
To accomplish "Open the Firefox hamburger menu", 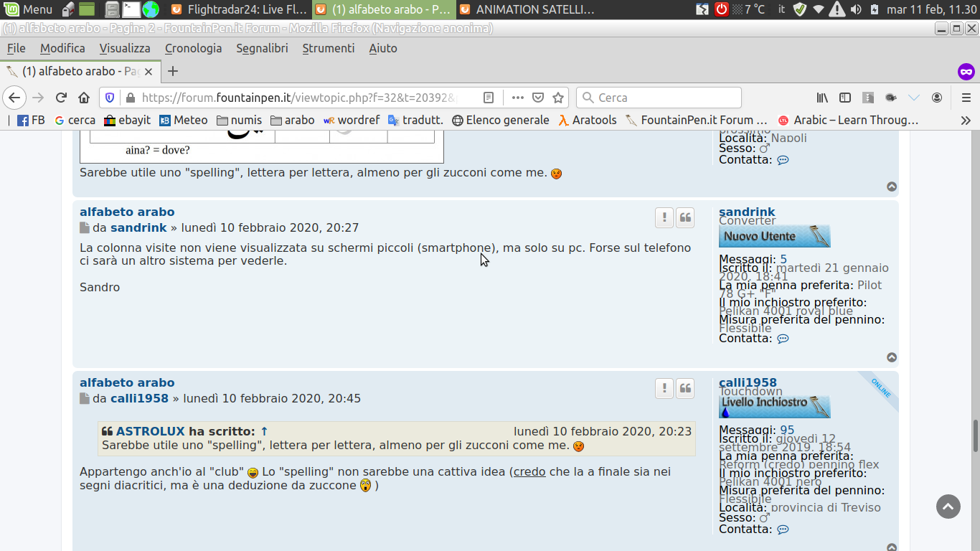I will pos(966,98).
